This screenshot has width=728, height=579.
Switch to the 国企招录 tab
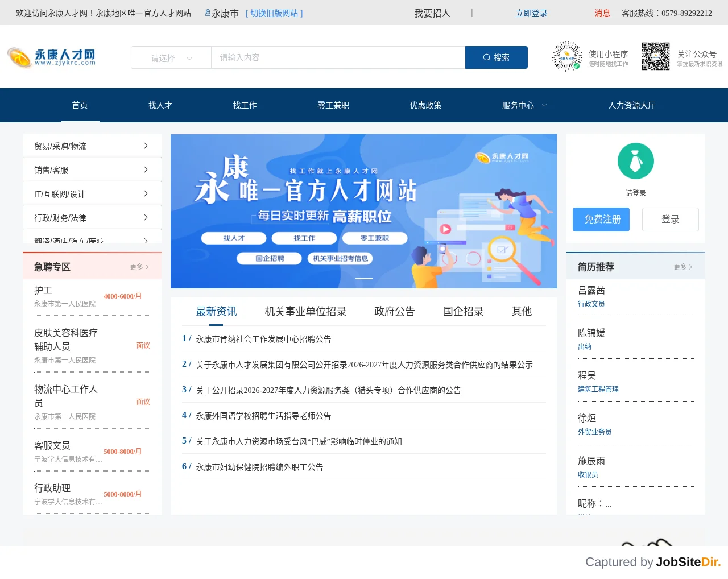[x=464, y=312]
